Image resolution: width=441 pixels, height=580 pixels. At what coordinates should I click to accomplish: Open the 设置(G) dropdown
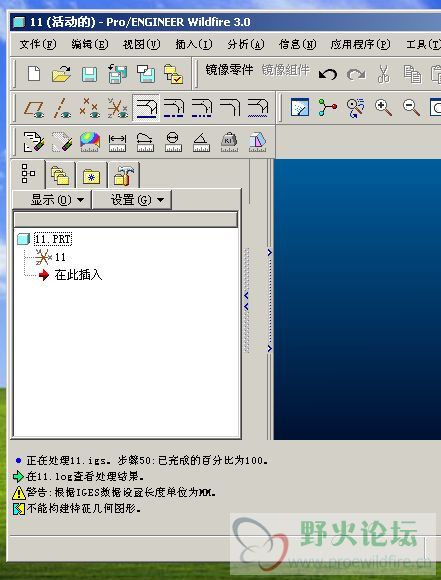(x=132, y=200)
